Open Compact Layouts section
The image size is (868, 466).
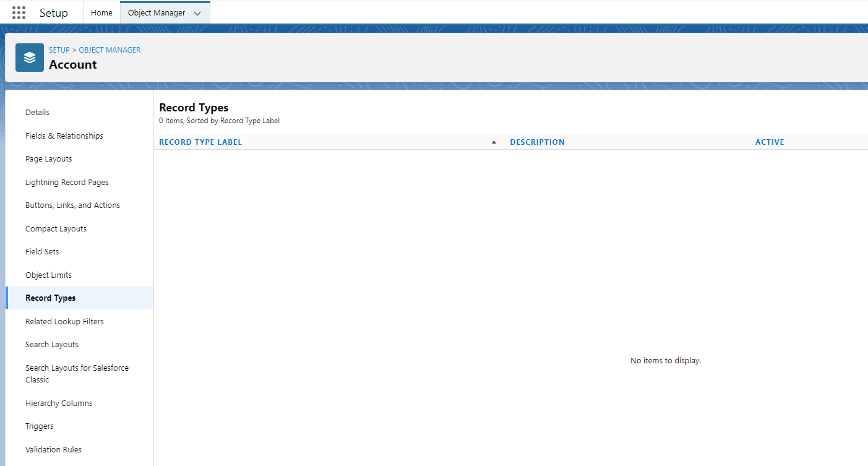pos(56,229)
